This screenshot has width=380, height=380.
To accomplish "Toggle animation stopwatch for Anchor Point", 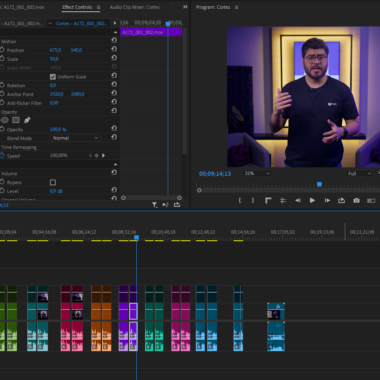I will point(2,94).
